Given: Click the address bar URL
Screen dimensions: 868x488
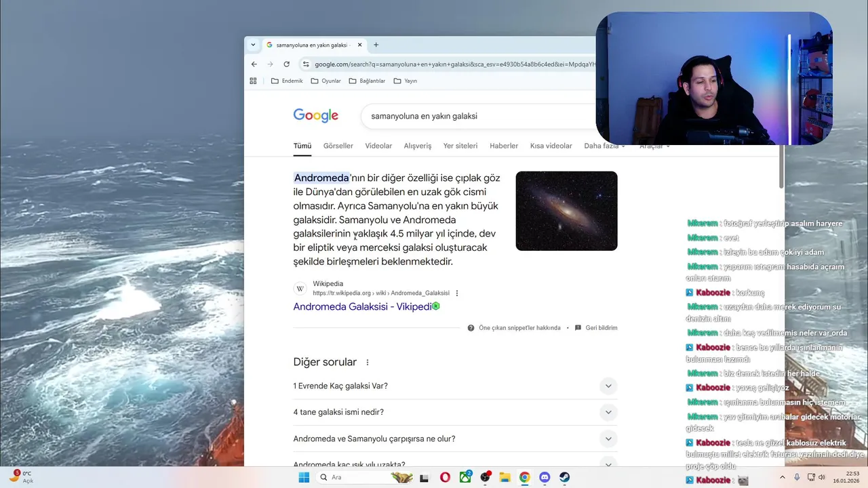Looking at the screenshot, I should pos(454,64).
